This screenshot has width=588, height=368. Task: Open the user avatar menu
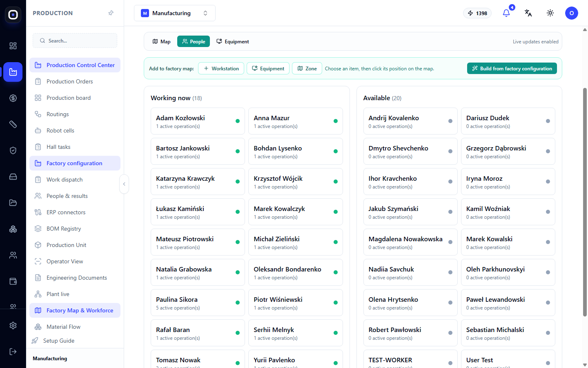572,13
